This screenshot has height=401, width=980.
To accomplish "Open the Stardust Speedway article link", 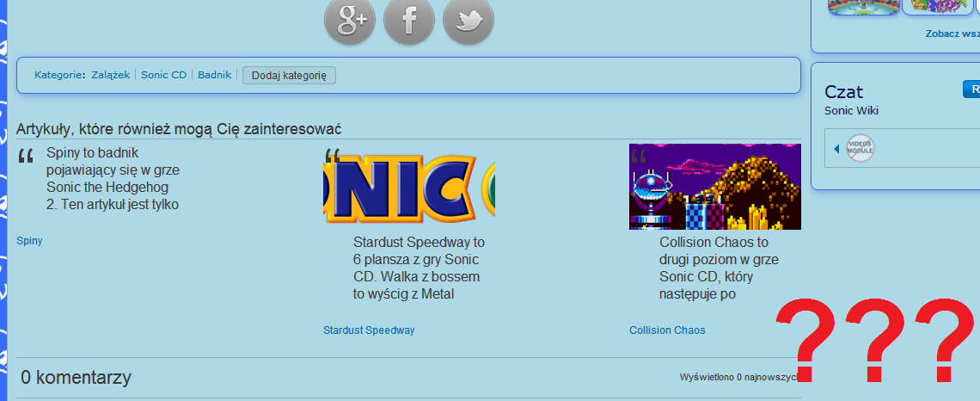I will pyautogui.click(x=369, y=330).
